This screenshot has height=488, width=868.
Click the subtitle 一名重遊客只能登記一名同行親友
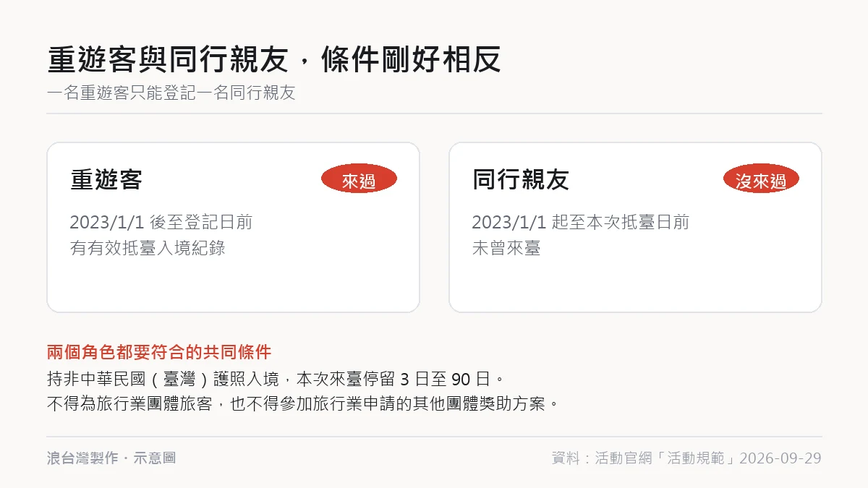pyautogui.click(x=171, y=93)
